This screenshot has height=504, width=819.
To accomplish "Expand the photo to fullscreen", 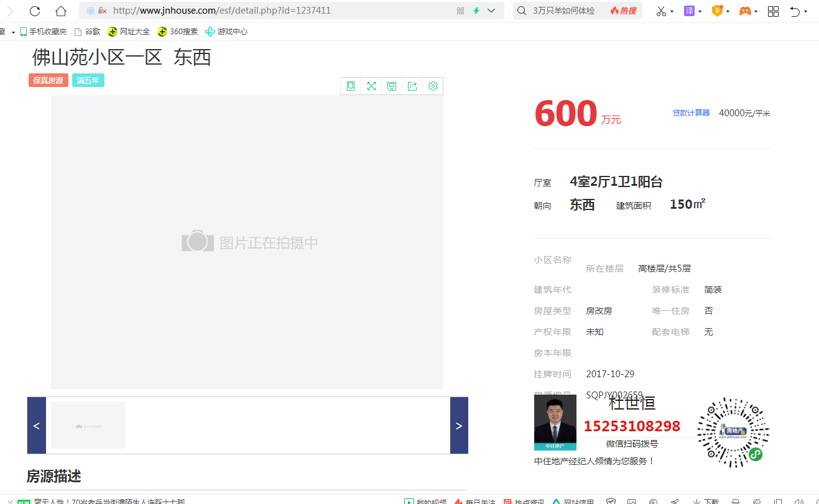I will tap(371, 86).
